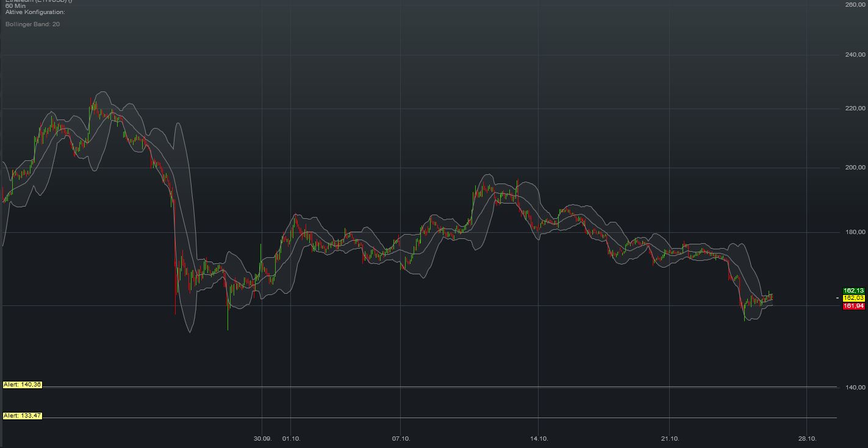The height and width of the screenshot is (448, 868).
Task: Click the 21.10. date on time axis
Action: 670,439
